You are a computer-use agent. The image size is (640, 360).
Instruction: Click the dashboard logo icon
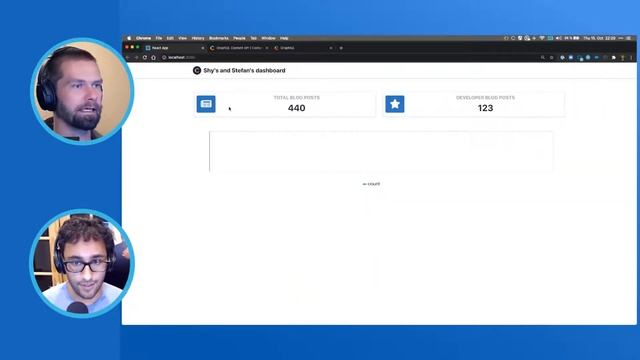[x=197, y=70]
